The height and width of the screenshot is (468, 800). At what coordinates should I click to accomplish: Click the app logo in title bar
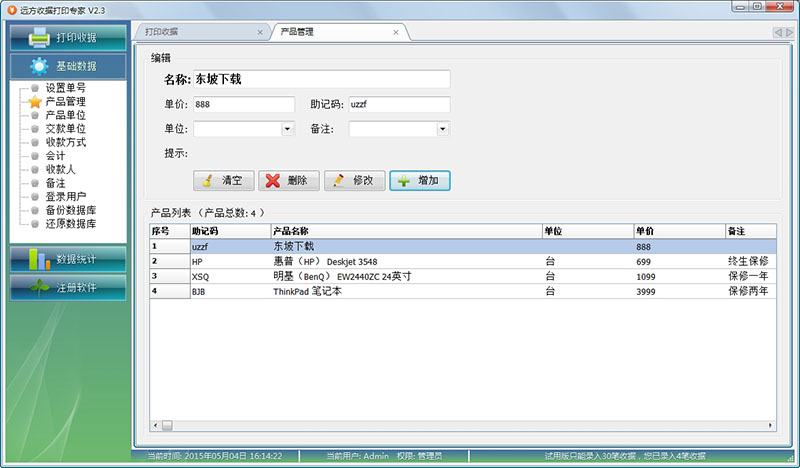(x=12, y=10)
